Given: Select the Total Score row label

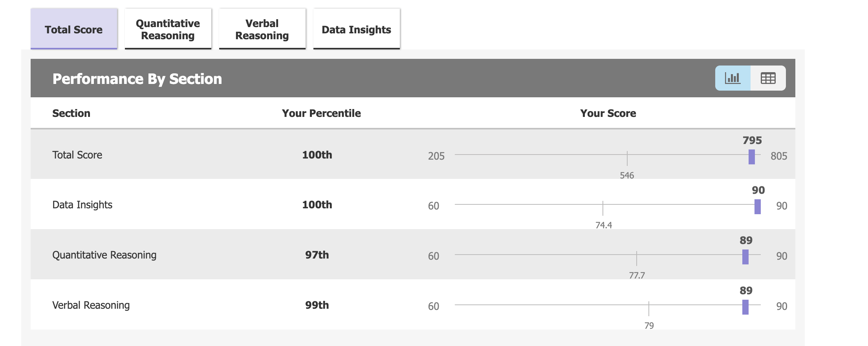Looking at the screenshot, I should [77, 155].
